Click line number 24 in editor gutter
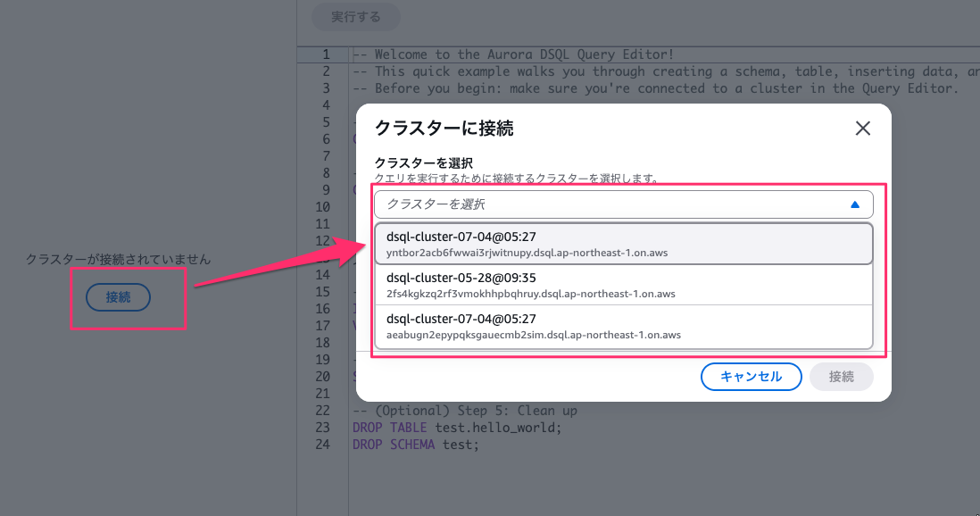The image size is (980, 516). click(322, 444)
